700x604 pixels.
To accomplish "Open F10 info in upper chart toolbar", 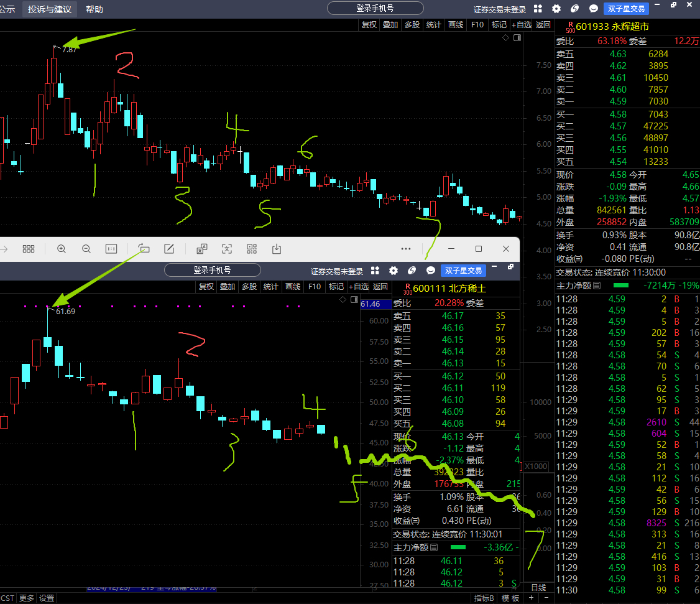I will (477, 25).
